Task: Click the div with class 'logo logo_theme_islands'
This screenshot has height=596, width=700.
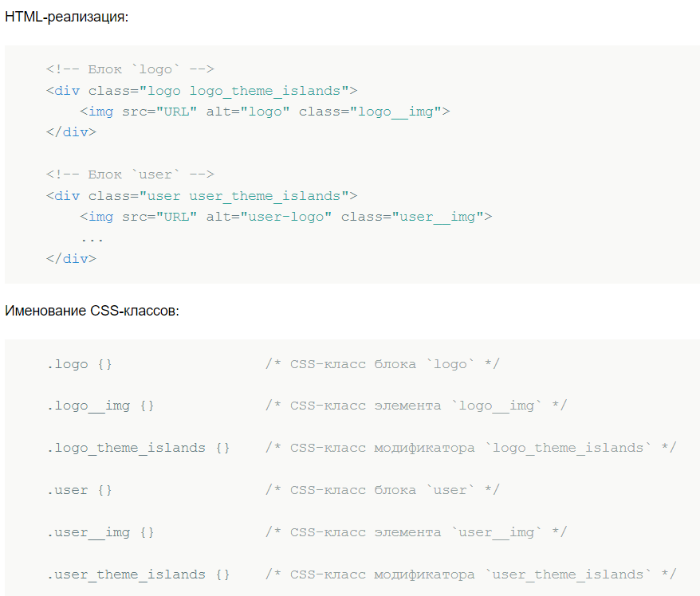Action: point(202,91)
